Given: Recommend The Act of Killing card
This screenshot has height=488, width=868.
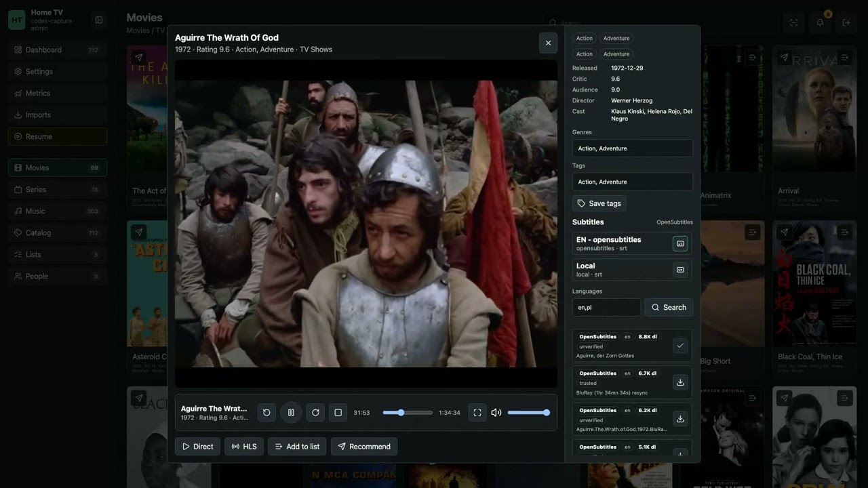Looking at the screenshot, I should (x=138, y=58).
